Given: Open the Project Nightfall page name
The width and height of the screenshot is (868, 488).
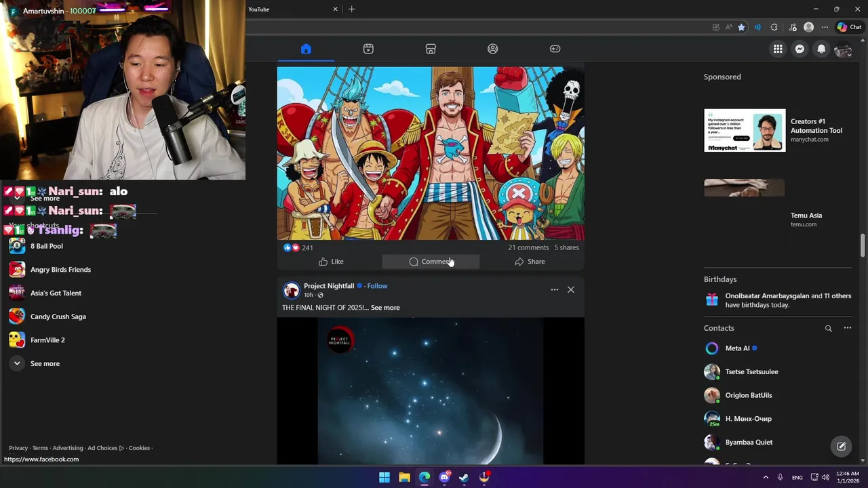Looking at the screenshot, I should [x=329, y=286].
